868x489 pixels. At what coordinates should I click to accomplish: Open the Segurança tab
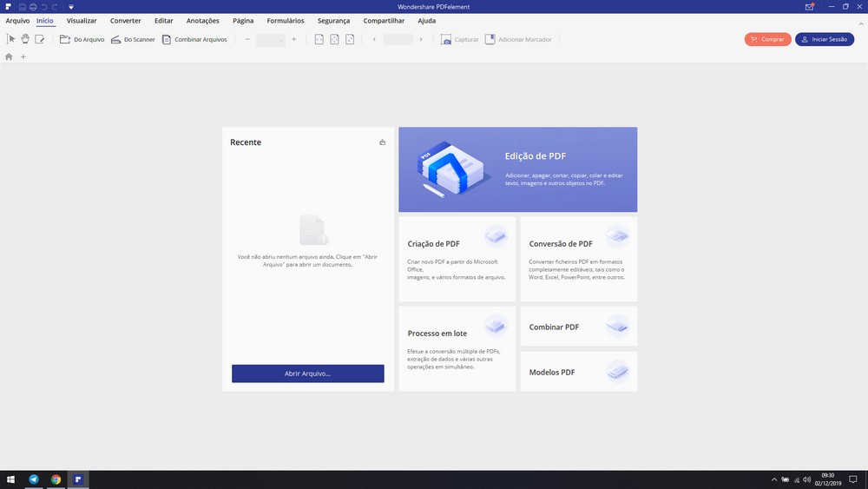334,21
